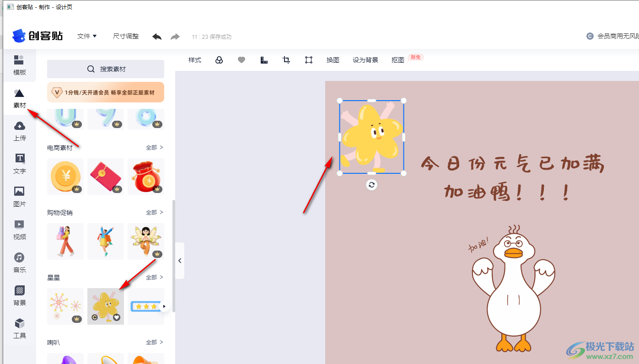This screenshot has height=364, width=639.
Task: Click the redo arrow
Action: (x=175, y=37)
